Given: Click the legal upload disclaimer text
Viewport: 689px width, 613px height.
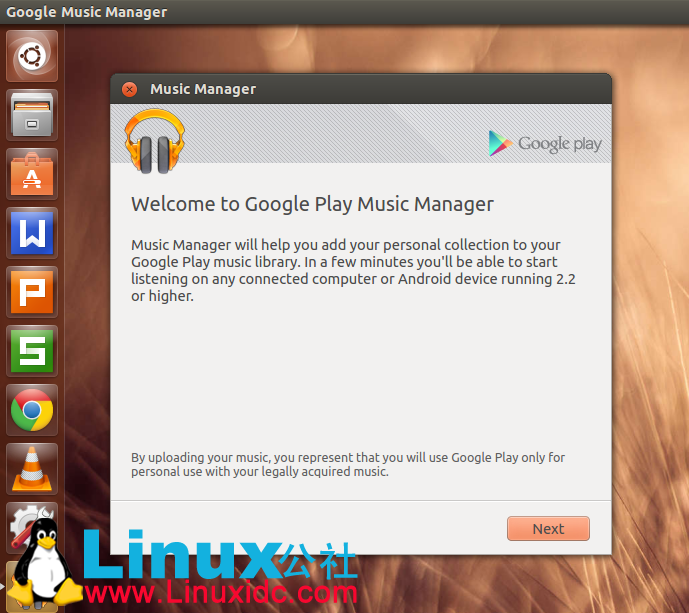Looking at the screenshot, I should 347,464.
